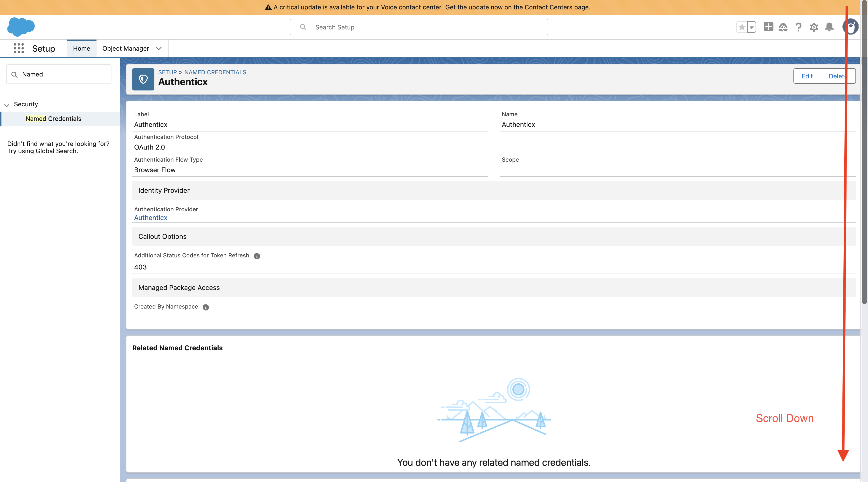Click the page vertical scrollbar thumb
The width and height of the screenshot is (868, 482).
coord(864,152)
